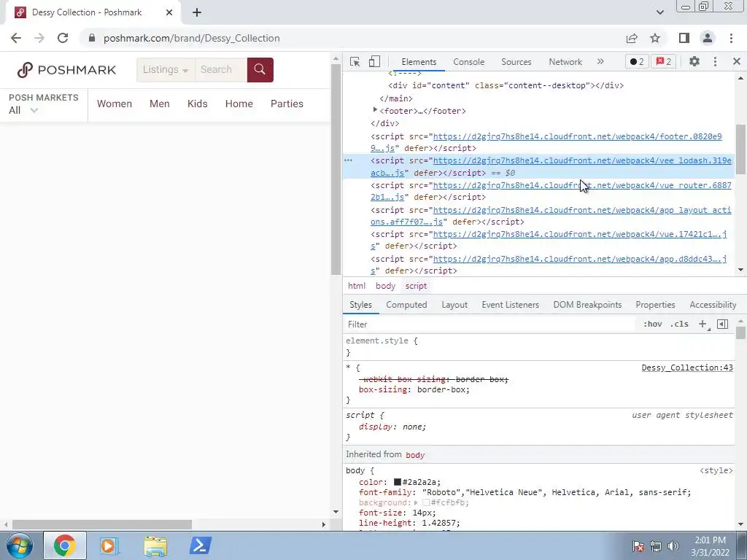Open File Explorer from the taskbar

(155, 545)
